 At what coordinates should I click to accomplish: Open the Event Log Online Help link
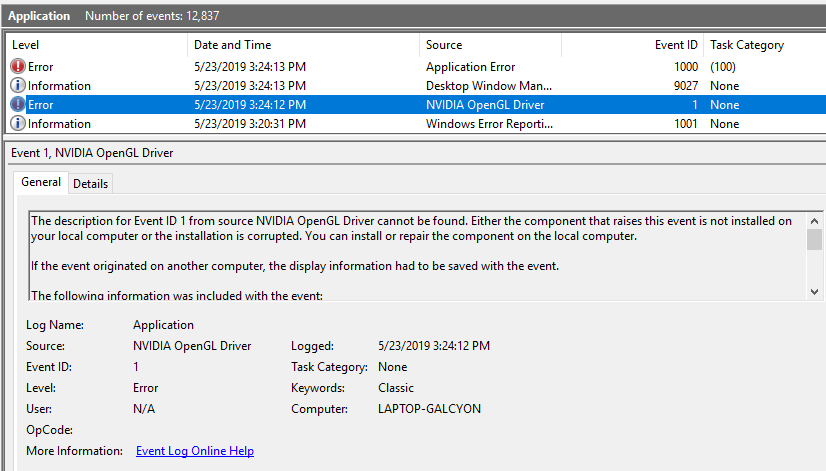[195, 451]
